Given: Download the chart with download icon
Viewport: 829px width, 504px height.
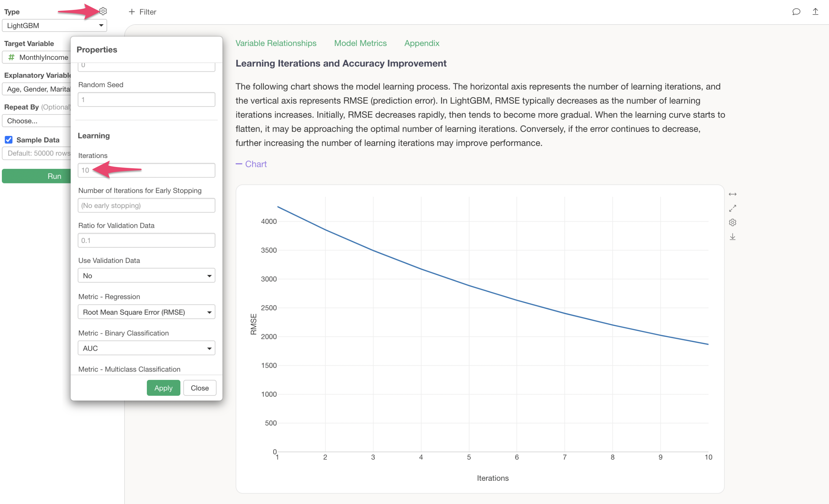Looking at the screenshot, I should tap(732, 237).
